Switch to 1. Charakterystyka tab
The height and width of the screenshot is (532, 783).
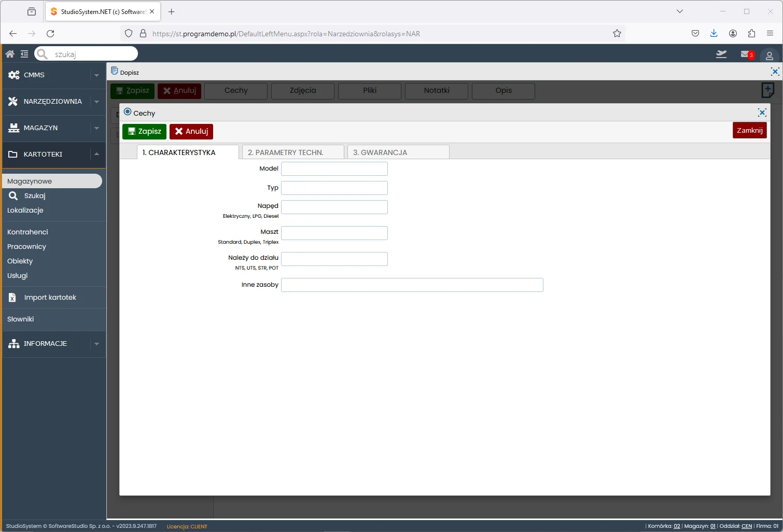coord(188,152)
